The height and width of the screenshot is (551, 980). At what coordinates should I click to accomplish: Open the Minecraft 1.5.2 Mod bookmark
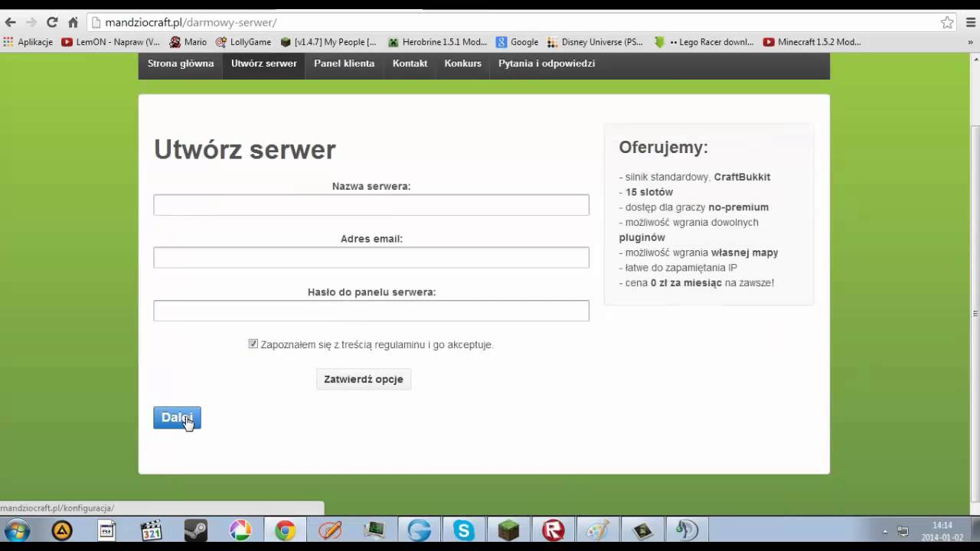[812, 42]
